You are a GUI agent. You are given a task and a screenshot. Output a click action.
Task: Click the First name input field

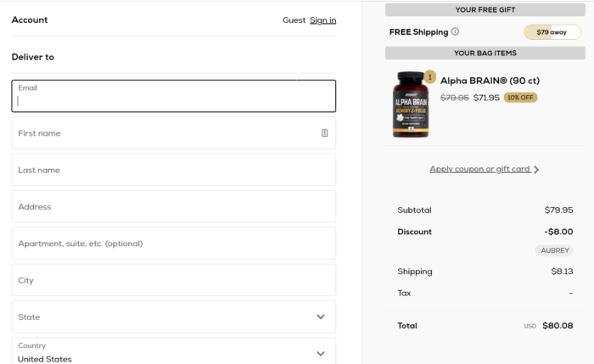point(173,133)
